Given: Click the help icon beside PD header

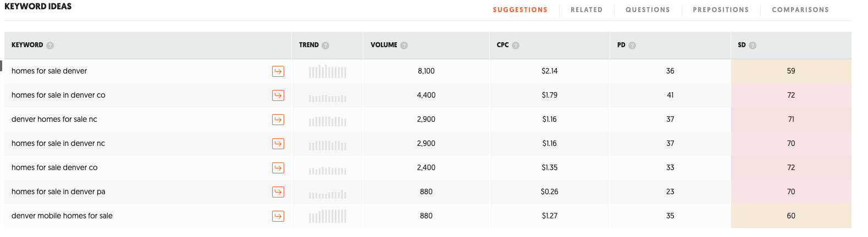Looking at the screenshot, I should coord(632,46).
